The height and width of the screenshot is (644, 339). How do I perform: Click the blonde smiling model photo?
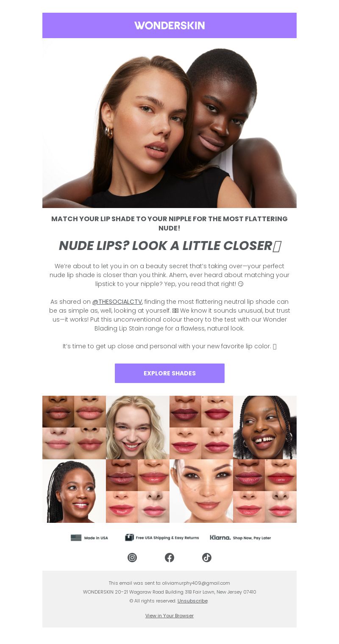[138, 427]
